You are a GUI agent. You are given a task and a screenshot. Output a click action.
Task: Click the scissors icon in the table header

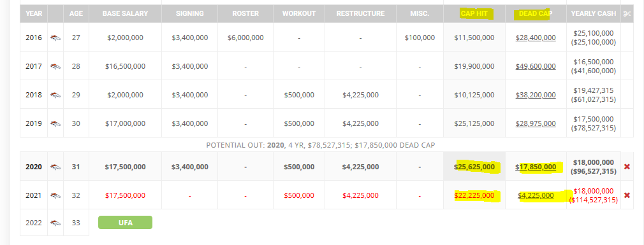click(x=626, y=13)
